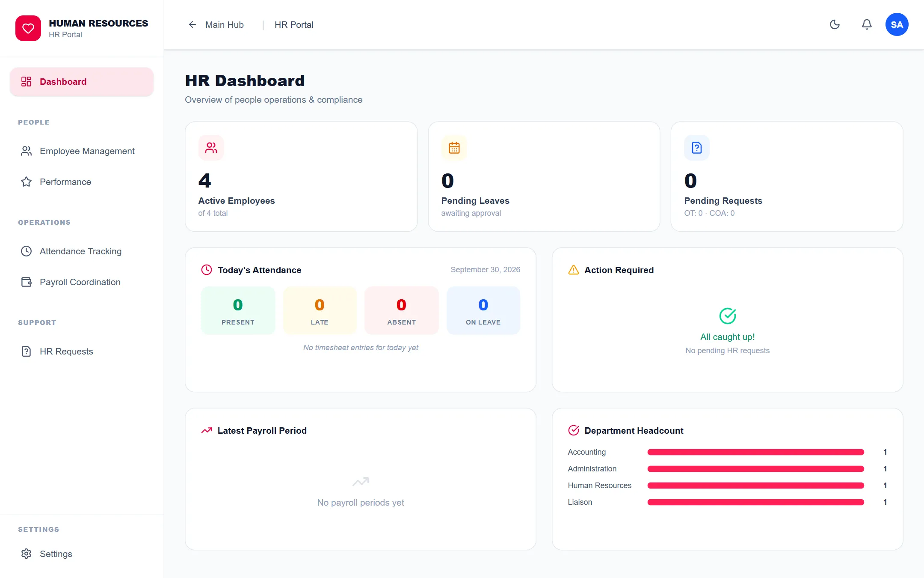The height and width of the screenshot is (578, 924).
Task: Click the Human Resources headcount bar
Action: 755,486
